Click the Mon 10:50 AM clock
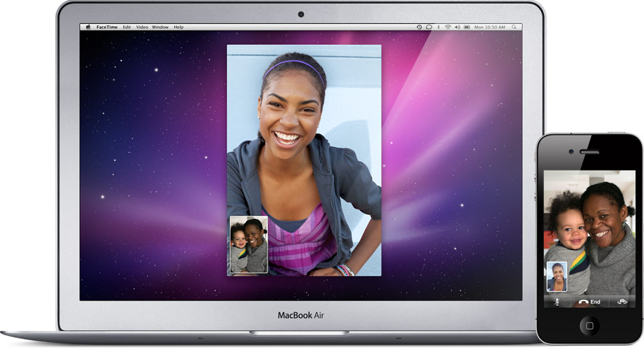 coord(490,27)
